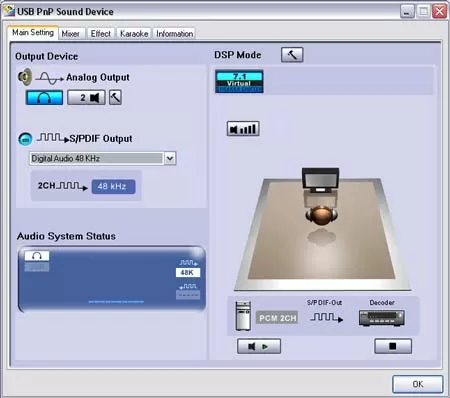Click the computer tower icon
450x398 pixels.
[243, 316]
